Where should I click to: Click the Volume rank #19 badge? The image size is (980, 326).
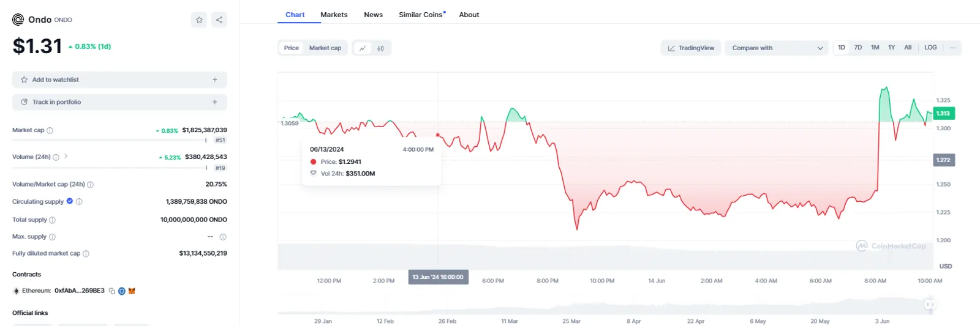220,168
